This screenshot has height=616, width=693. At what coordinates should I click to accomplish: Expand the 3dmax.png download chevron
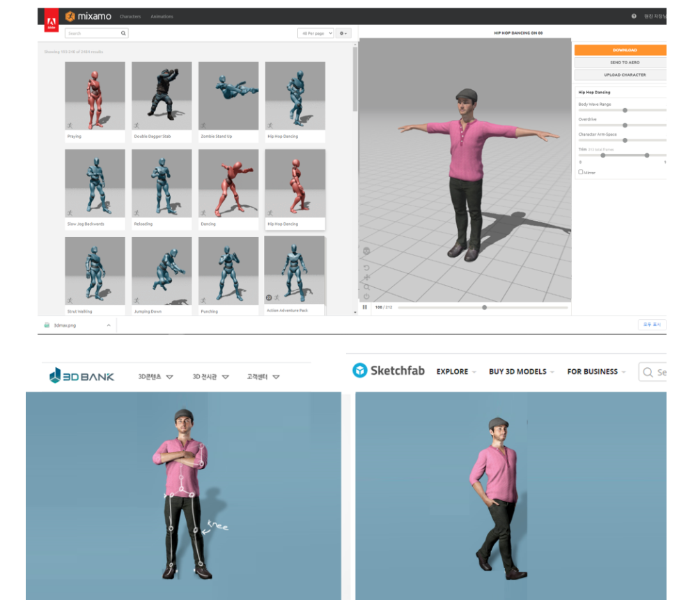pyautogui.click(x=108, y=325)
